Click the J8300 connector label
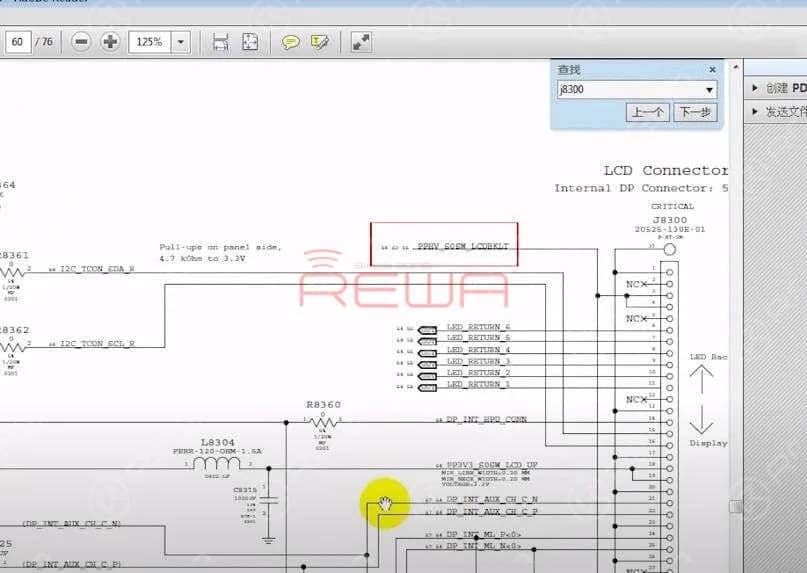The width and height of the screenshot is (807, 573). [670, 220]
